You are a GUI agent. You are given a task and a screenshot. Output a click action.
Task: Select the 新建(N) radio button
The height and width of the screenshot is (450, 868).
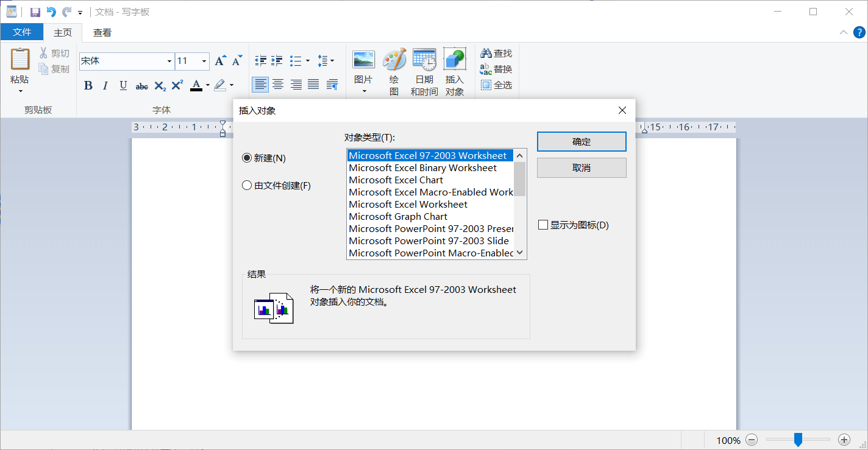pyautogui.click(x=264, y=158)
